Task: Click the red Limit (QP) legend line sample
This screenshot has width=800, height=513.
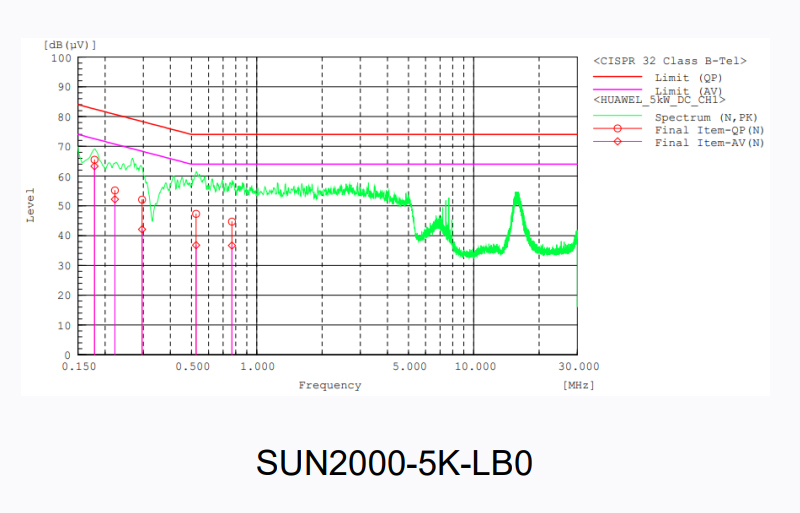Action: [617, 77]
